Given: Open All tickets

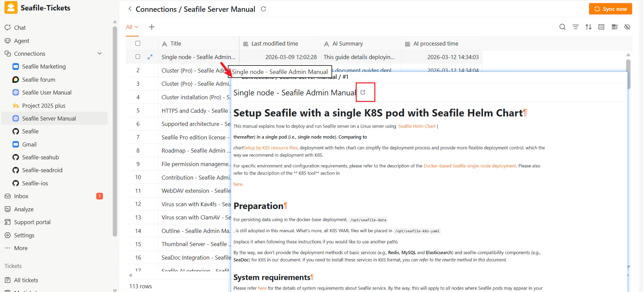Looking at the screenshot, I should [x=26, y=280].
